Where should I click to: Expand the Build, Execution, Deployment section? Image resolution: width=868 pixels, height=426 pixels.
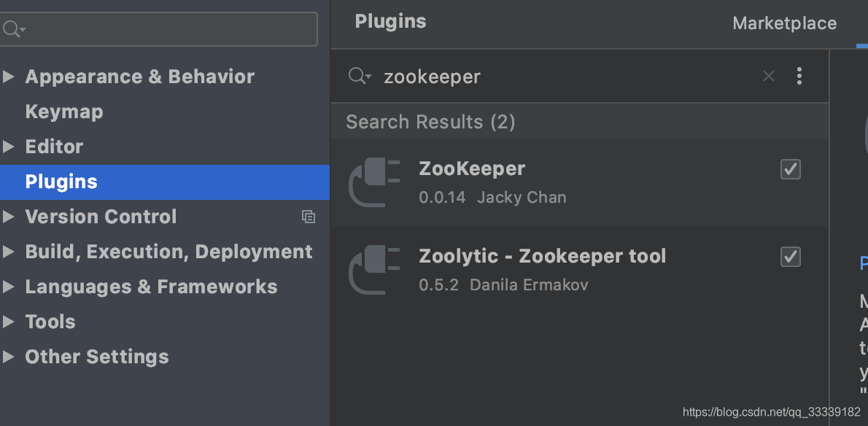(x=10, y=251)
